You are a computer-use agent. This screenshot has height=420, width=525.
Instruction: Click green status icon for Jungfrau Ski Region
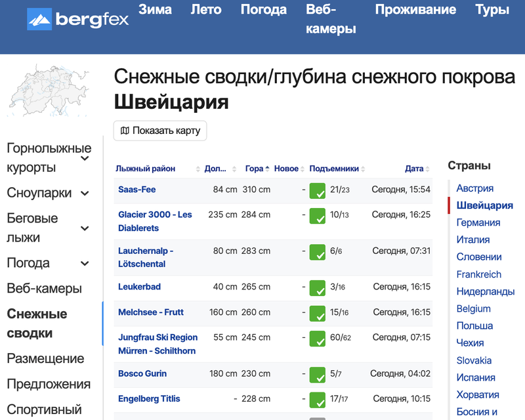318,339
